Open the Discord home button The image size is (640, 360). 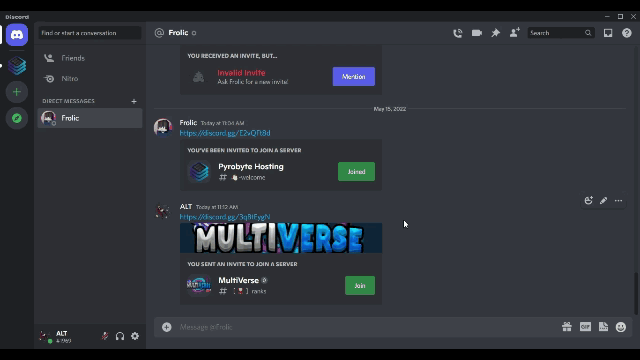tap(17, 35)
